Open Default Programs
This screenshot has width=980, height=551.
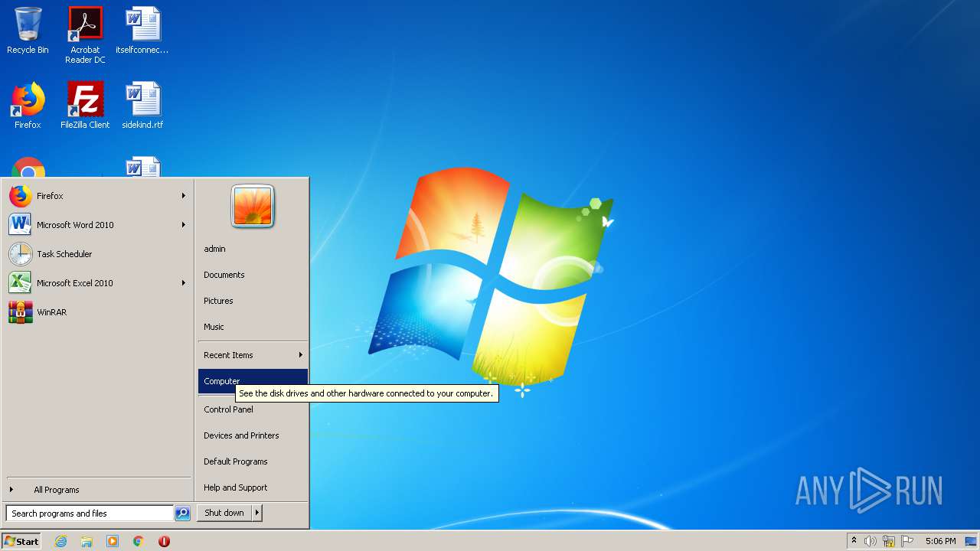(253, 461)
